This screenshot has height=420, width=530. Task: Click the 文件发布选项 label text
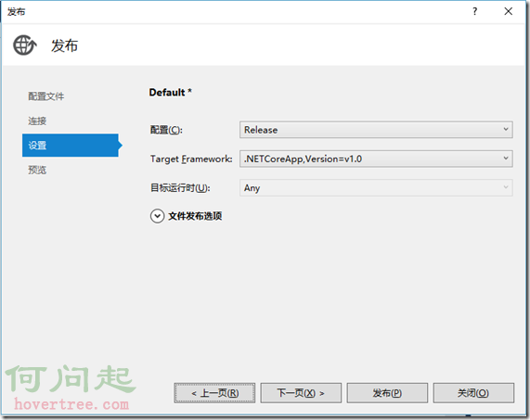pyautogui.click(x=195, y=216)
